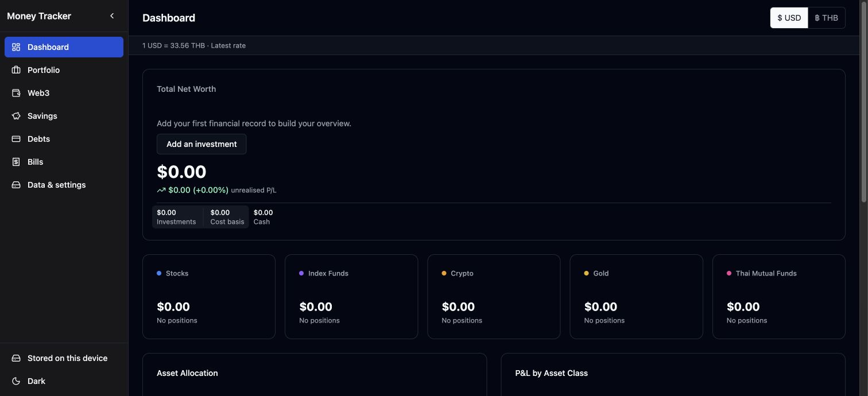Open the Crypto asset card
Image resolution: width=868 pixels, height=396 pixels.
pos(494,297)
